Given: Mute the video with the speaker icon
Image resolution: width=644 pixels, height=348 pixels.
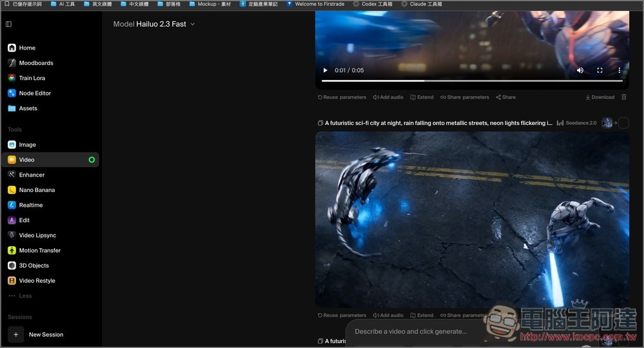Looking at the screenshot, I should (580, 70).
